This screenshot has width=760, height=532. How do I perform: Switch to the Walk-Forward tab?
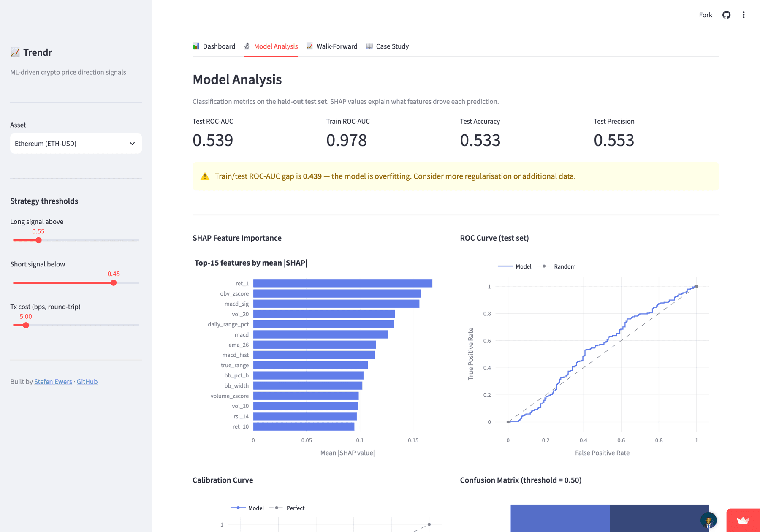click(332, 46)
